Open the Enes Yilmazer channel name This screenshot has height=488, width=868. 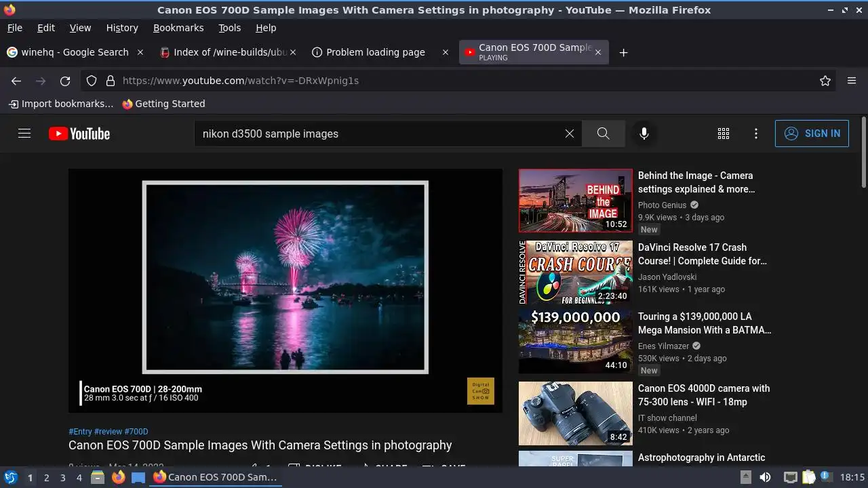663,346
